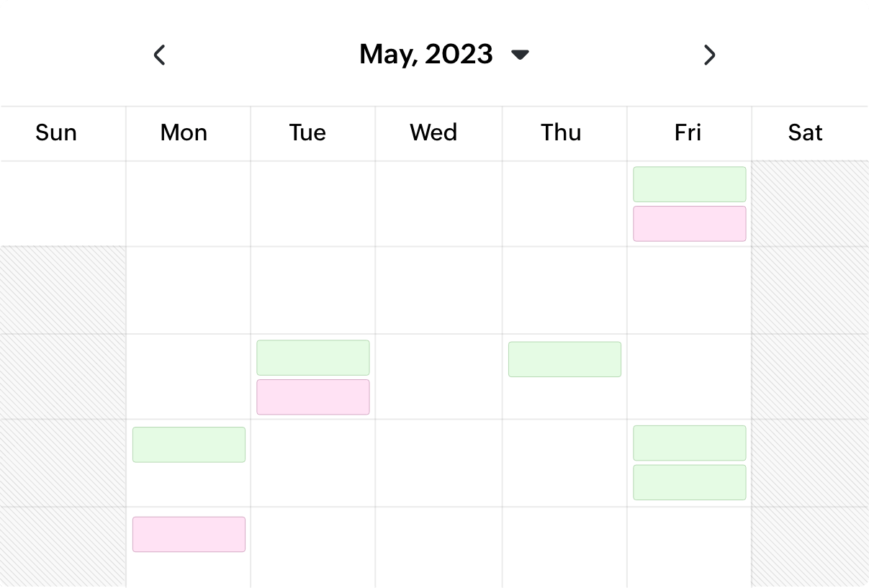This screenshot has width=869, height=588.
Task: Select the top green event on fourth Friday
Action: 689,443
